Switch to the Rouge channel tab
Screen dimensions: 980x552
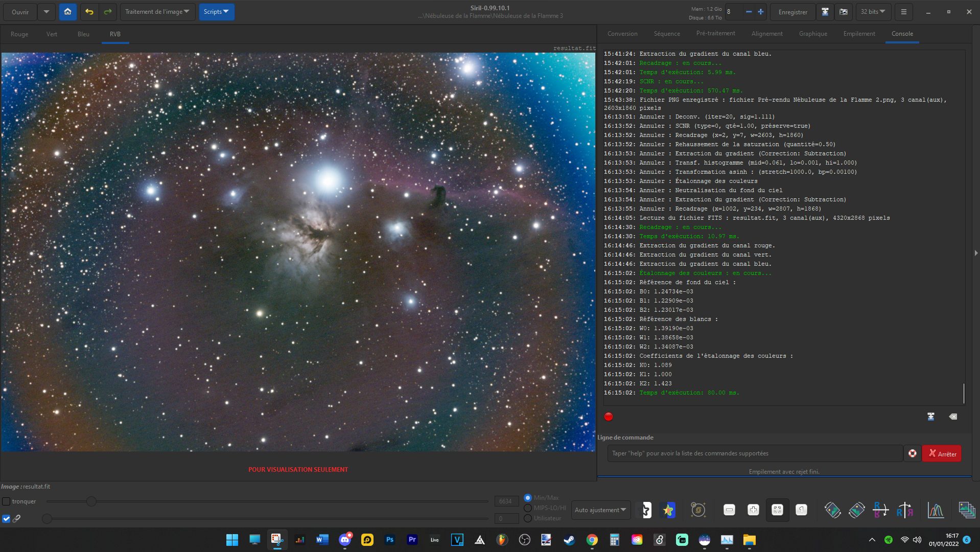19,34
